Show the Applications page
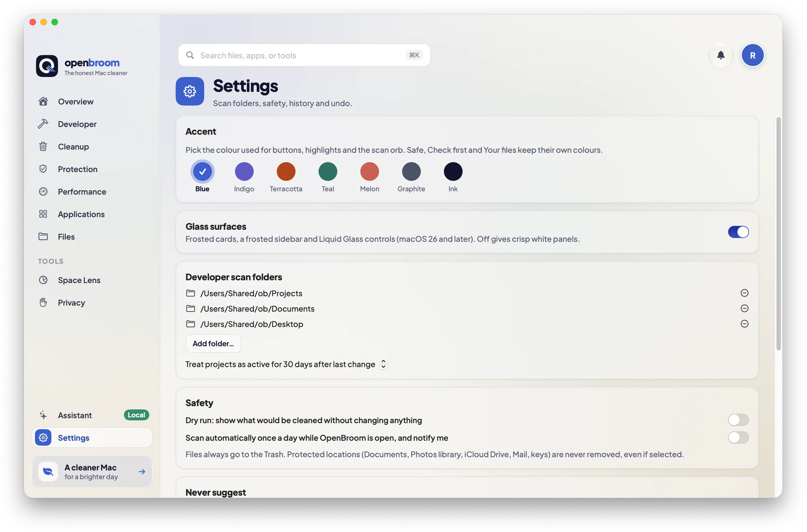 92,214
